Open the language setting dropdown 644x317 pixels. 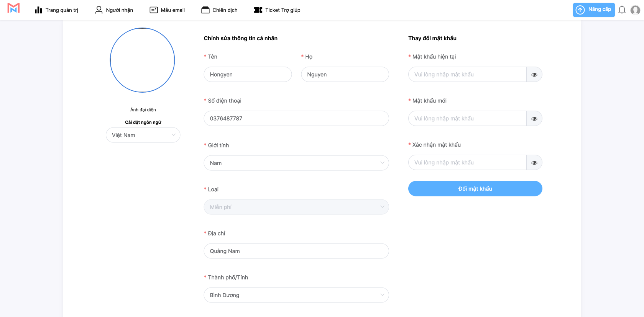(x=143, y=135)
